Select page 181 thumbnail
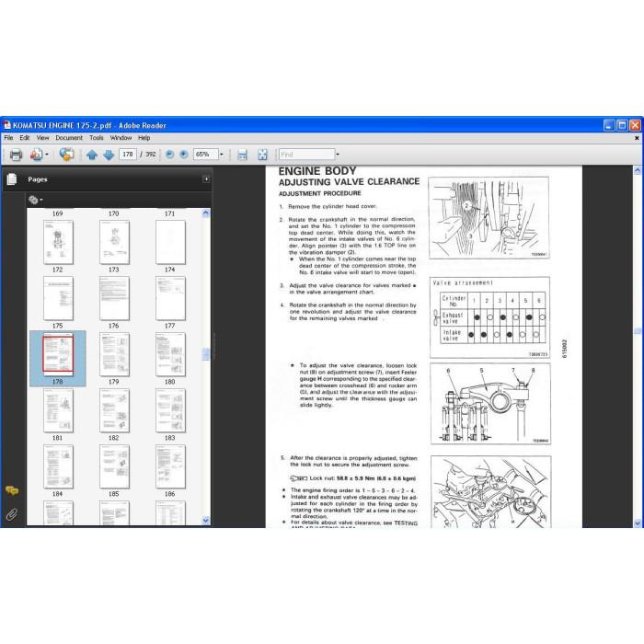Screen dimensions: 644x644 pos(58,410)
